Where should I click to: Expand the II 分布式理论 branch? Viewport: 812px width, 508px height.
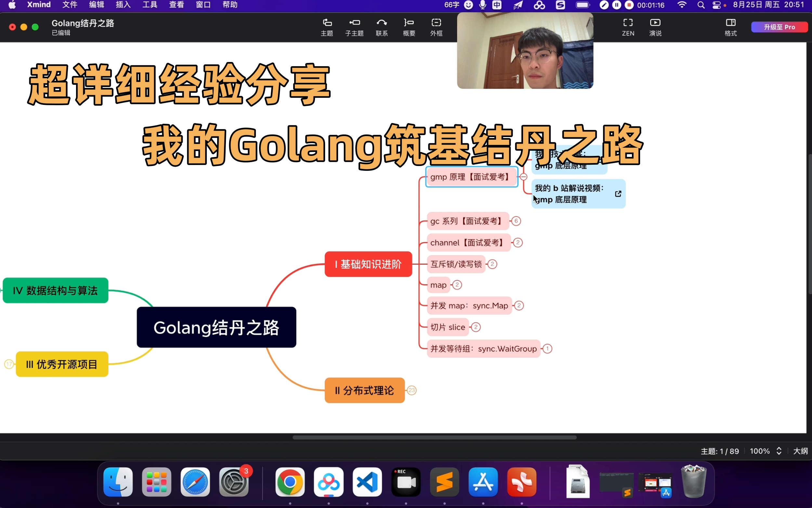click(412, 390)
